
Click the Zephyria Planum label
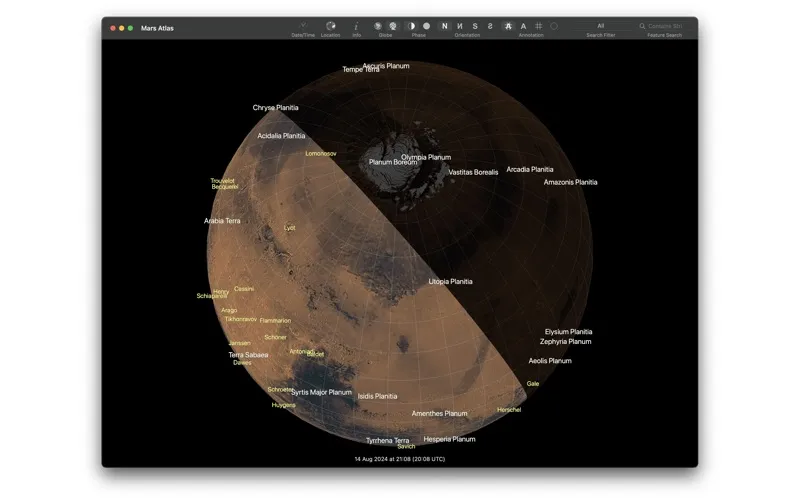point(565,342)
